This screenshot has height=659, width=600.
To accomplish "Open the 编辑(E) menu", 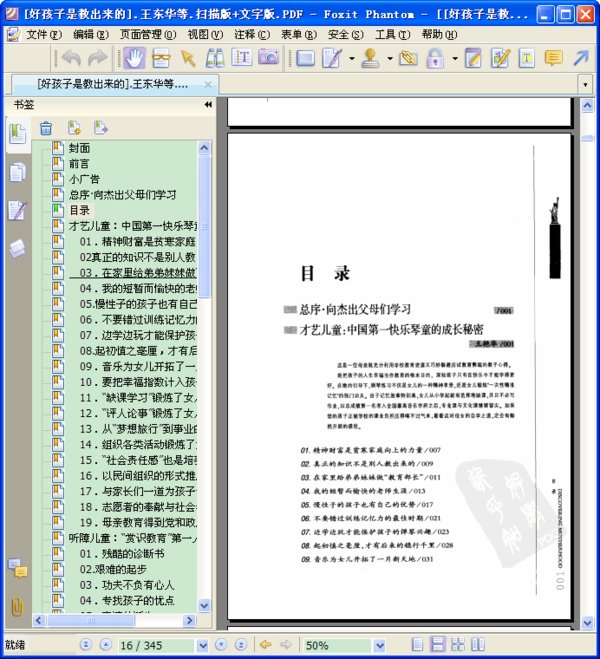I will [90, 34].
